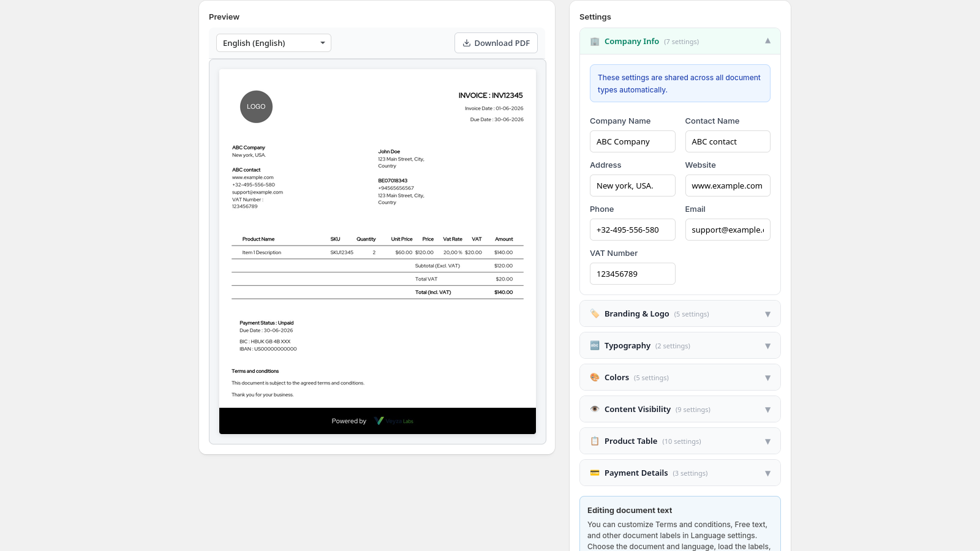Open the English language dropdown
Image resolution: width=980 pixels, height=551 pixels.
tap(274, 43)
